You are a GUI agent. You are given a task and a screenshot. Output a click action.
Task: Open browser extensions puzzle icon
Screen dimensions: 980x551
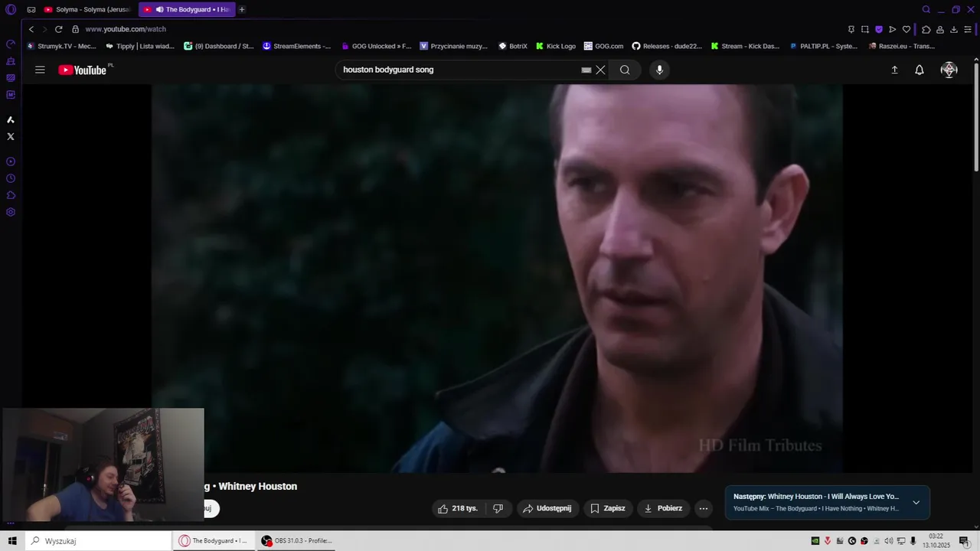click(x=926, y=29)
